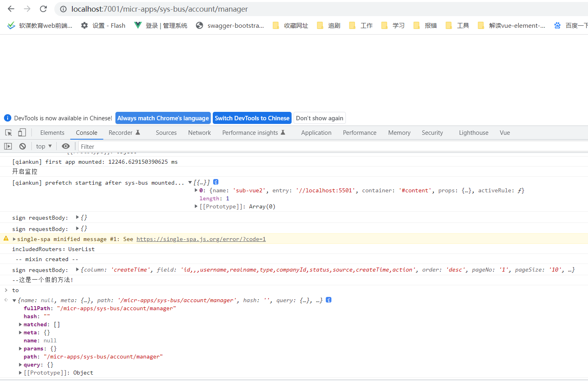588x381 pixels.
Task: Open the Vue tab in DevTools
Action: point(505,132)
